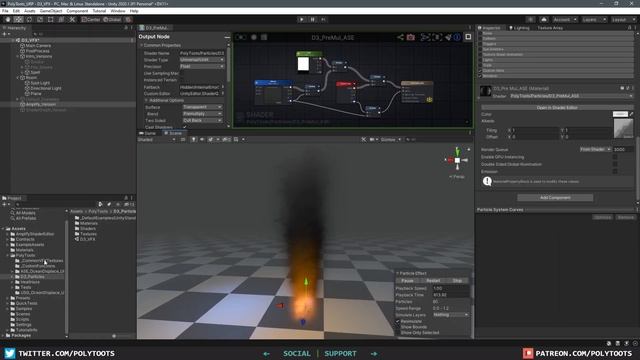
Task: Open the Window menu
Action: tap(118, 11)
